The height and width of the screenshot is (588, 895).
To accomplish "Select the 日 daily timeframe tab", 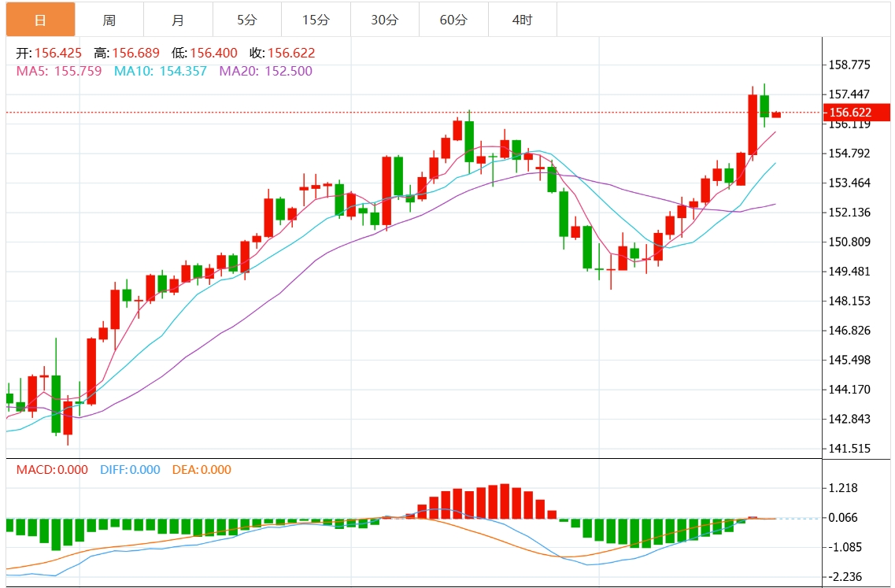I will [40, 20].
